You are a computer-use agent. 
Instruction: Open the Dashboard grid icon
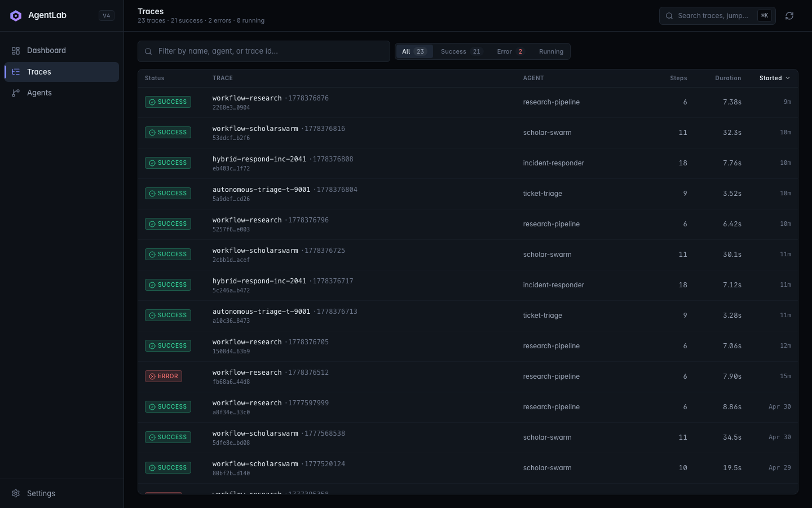point(16,51)
